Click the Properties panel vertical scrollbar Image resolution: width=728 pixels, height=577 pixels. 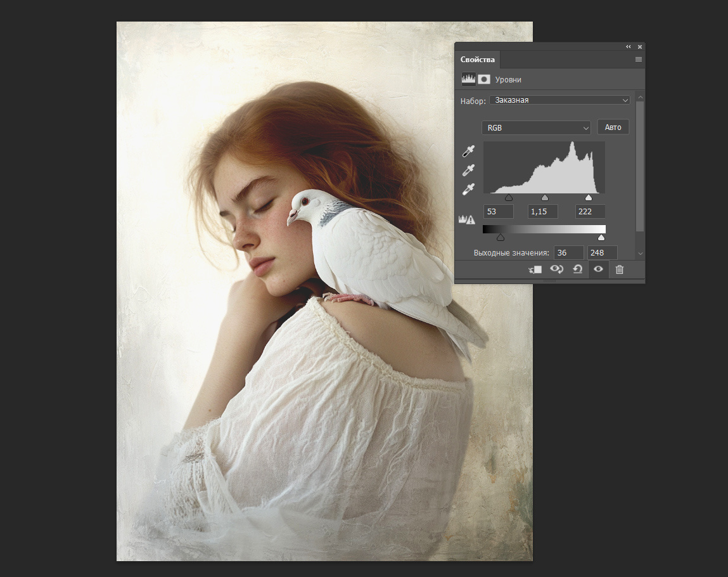pyautogui.click(x=641, y=166)
